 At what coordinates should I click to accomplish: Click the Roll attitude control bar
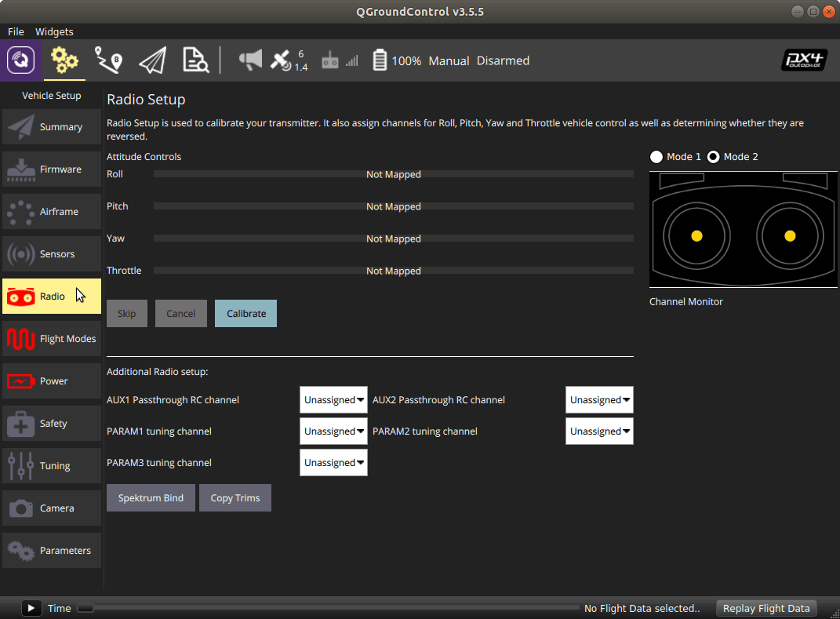(394, 174)
